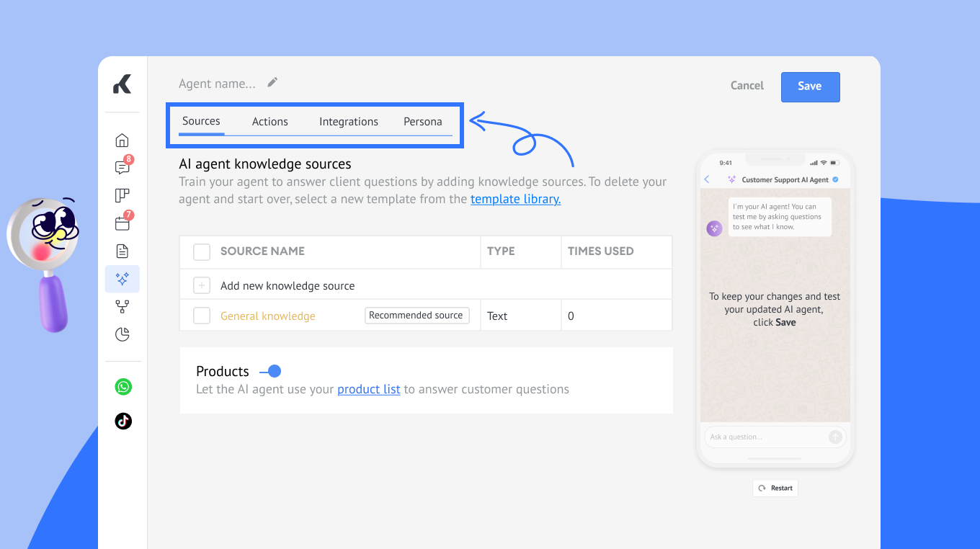Click the WhatsApp channel icon
This screenshot has height=549, width=980.
(123, 387)
